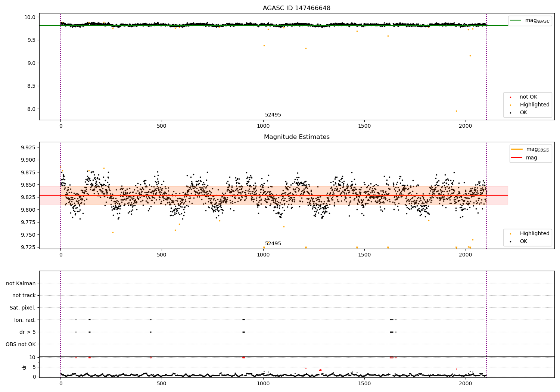Image resolution: width=560 pixels, height=392 pixels.
Task: Click the title 'AGASC ID 147466648'
Action: tap(296, 8)
